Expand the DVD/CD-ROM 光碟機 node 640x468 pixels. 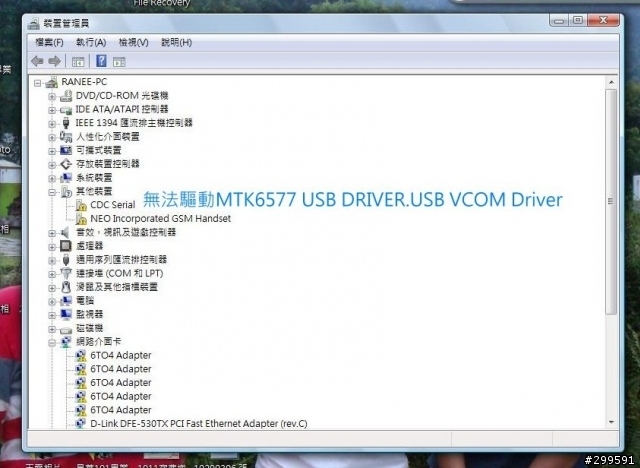[52, 97]
